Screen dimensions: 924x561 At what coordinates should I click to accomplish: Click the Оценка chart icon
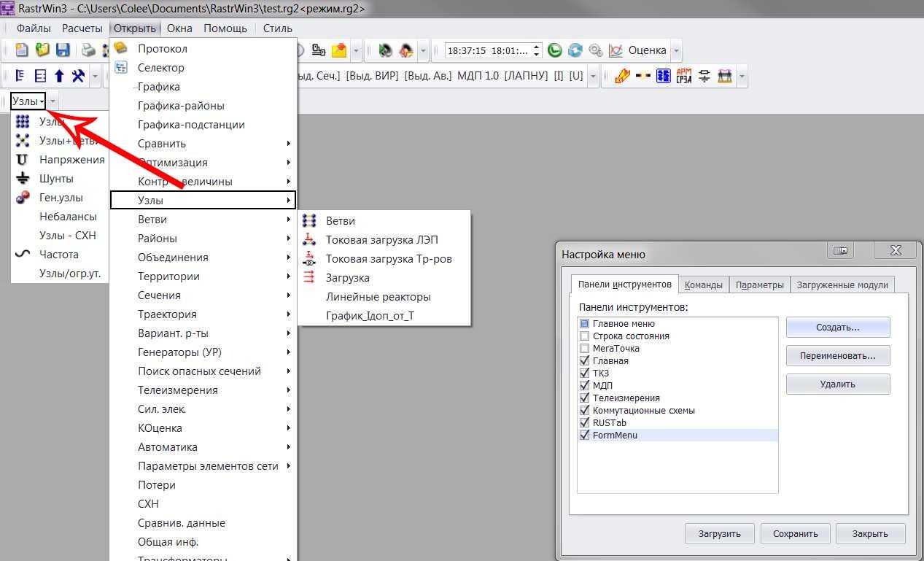pos(616,50)
